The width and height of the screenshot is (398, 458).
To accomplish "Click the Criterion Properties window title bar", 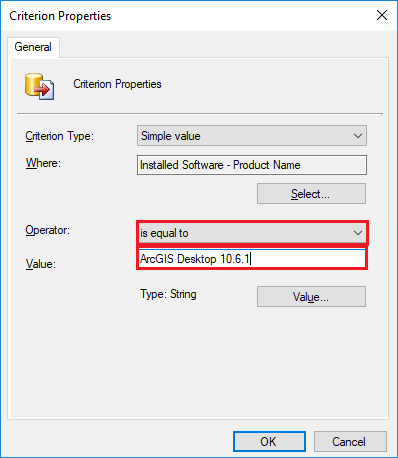I will click(x=187, y=16).
